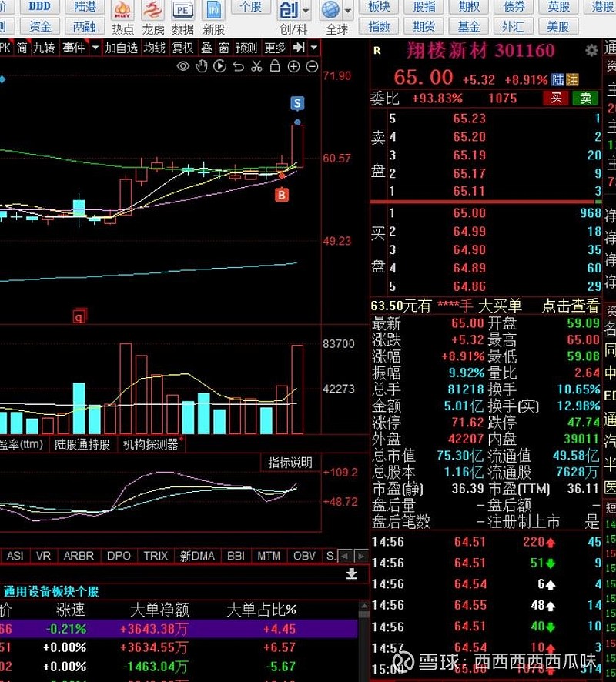Click the 陆港 button
Screen dimensions: 616x682
[85, 6]
